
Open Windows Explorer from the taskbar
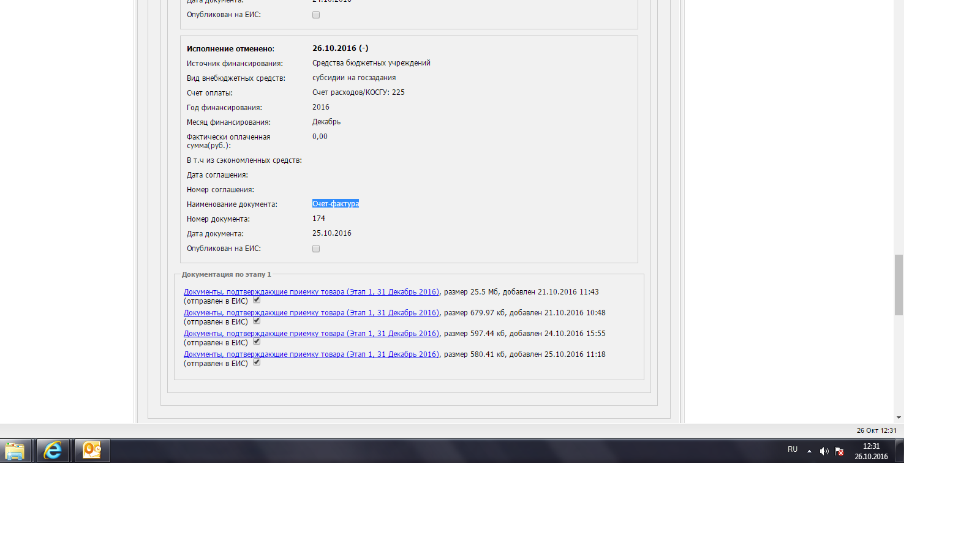(15, 451)
